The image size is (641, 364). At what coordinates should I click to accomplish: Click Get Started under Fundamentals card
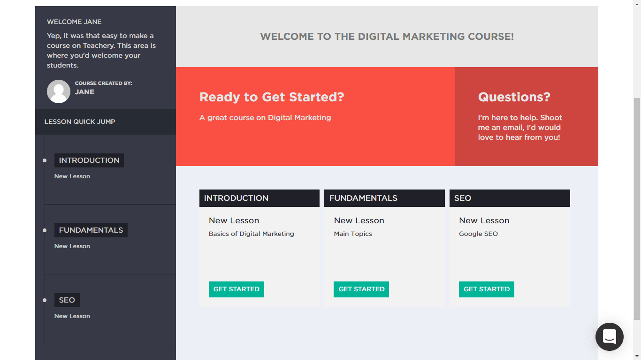pyautogui.click(x=361, y=289)
